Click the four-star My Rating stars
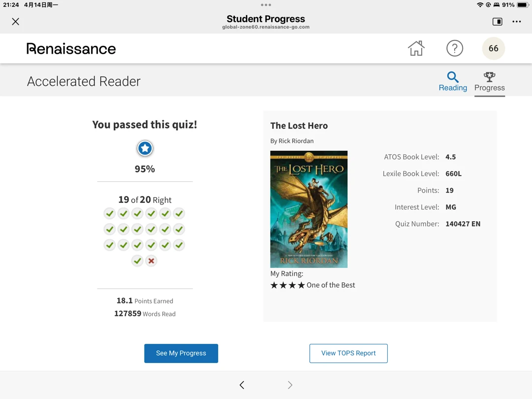Viewport: 532px width, 399px height. click(x=288, y=285)
